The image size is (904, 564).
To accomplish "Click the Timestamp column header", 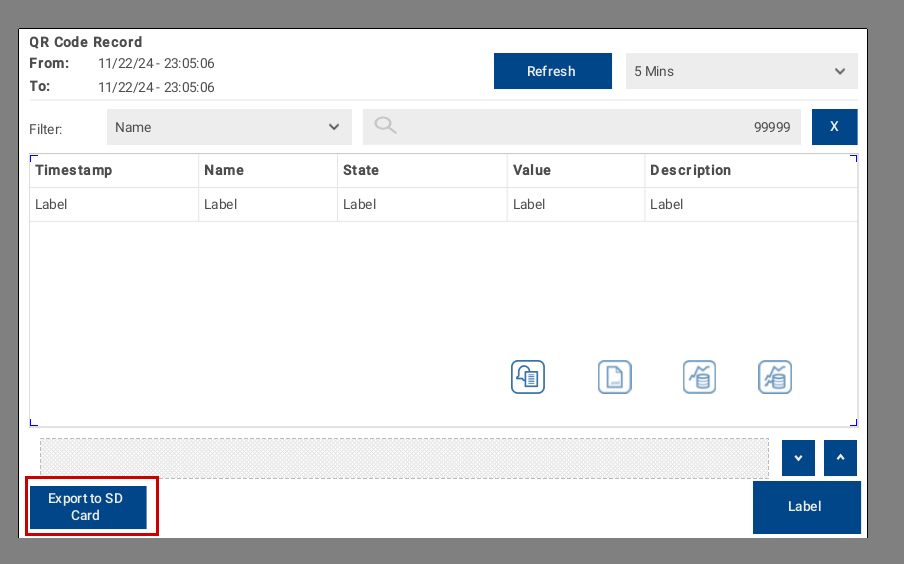I will [114, 171].
